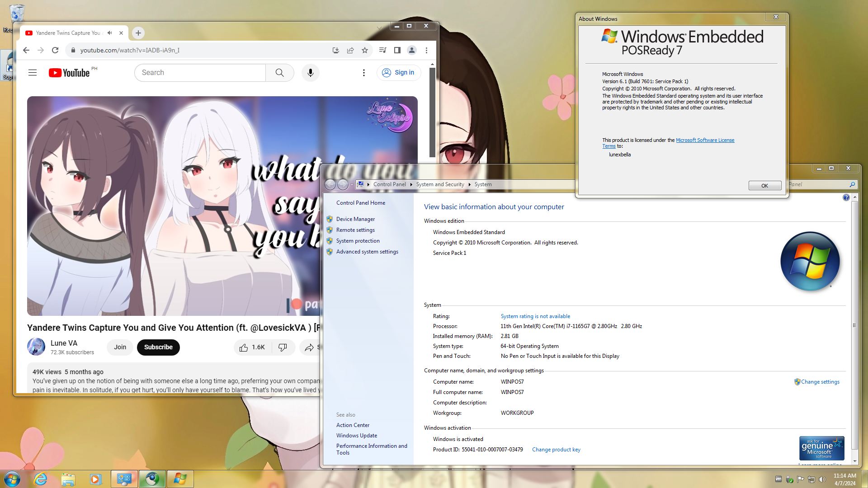Screen dimensions: 868x488
Task: Open the Chrome side panel icon
Action: (x=397, y=50)
